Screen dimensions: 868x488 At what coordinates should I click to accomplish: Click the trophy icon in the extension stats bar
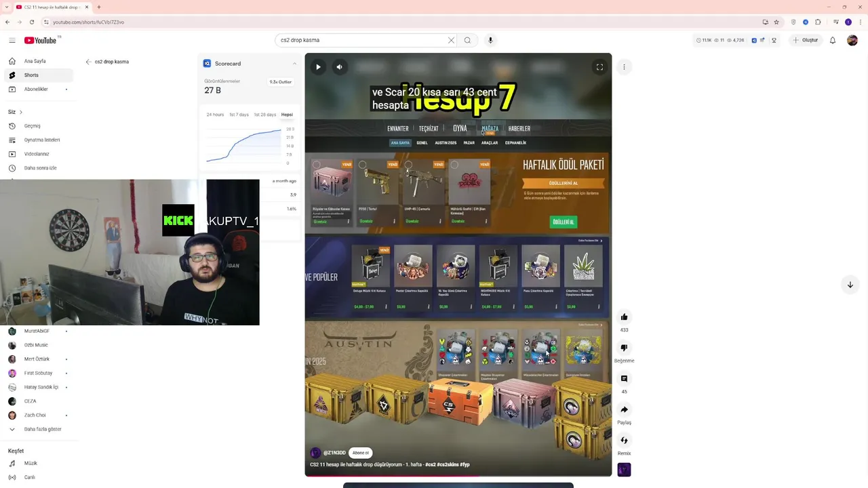(774, 40)
